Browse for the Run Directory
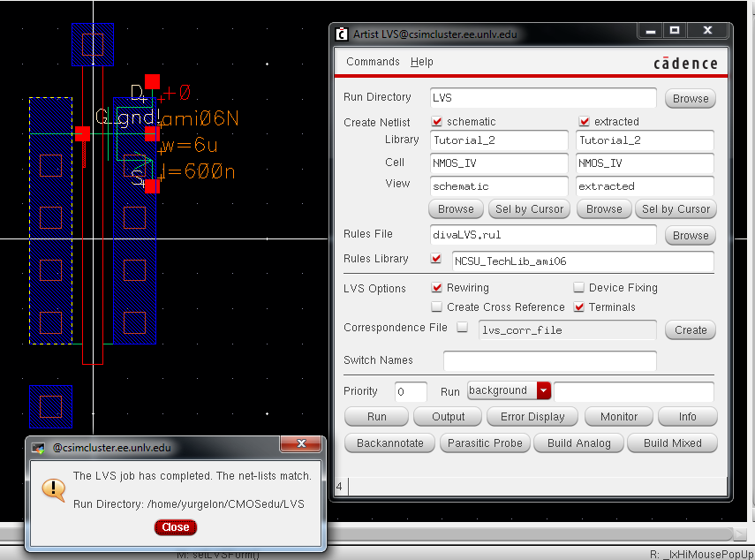 pos(691,99)
